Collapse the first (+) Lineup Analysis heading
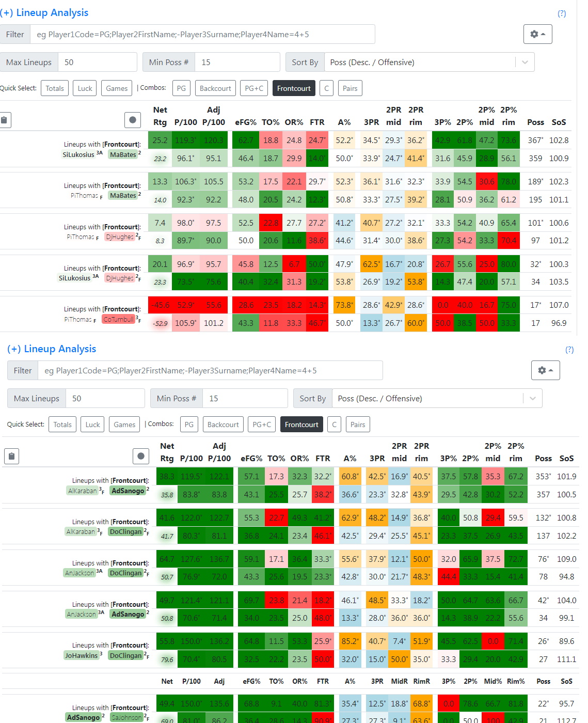 coord(44,12)
